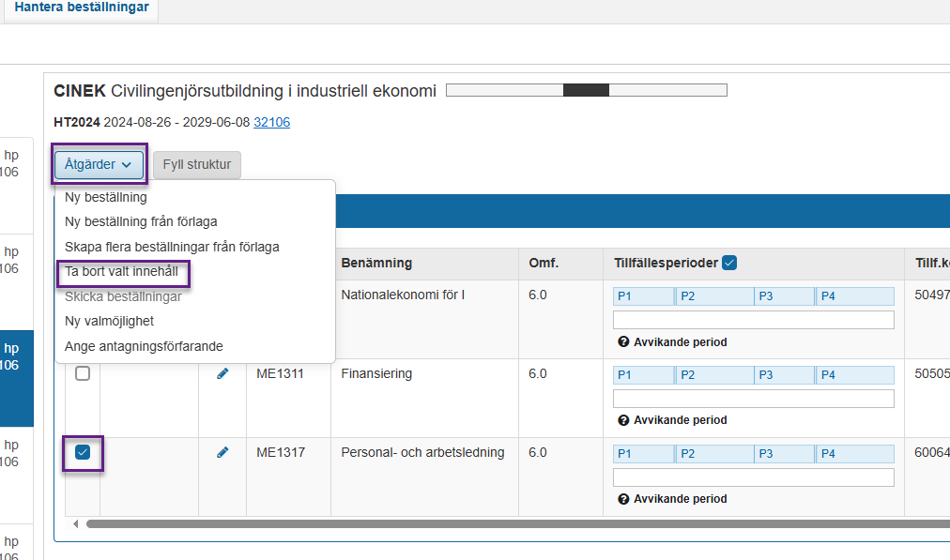This screenshot has width=950, height=560.
Task: Click the programme progress bar beside CINEK title
Action: (586, 91)
